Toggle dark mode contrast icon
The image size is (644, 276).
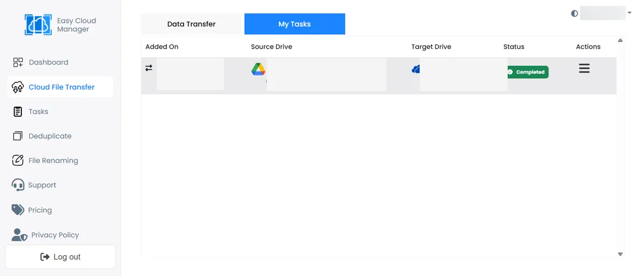(x=575, y=13)
